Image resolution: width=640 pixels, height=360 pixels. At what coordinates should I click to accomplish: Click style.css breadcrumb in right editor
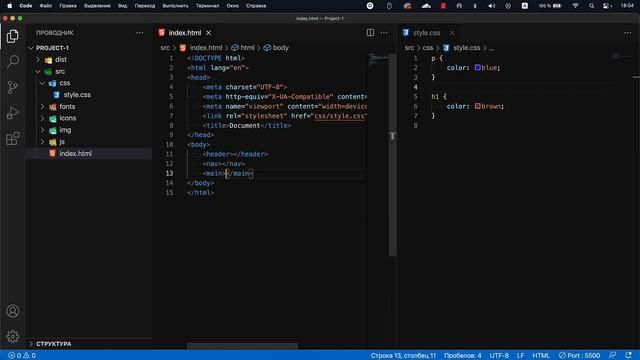point(466,48)
